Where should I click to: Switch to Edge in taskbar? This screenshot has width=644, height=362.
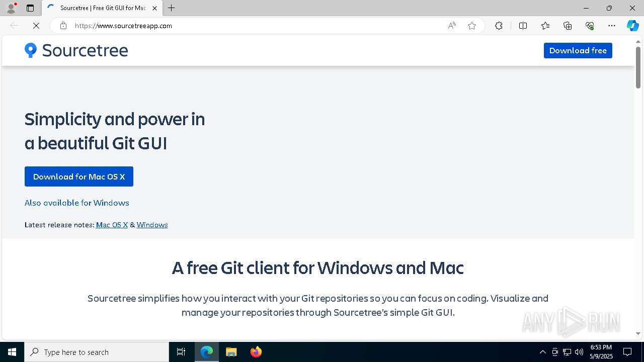coord(207,352)
